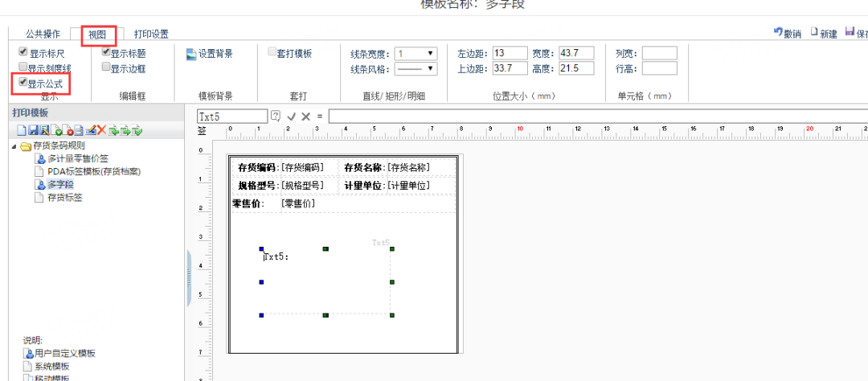Viewport: 868px width, 381px height.
Task: Click the question-mark help icon beside the Txt5 name box
Action: (276, 116)
